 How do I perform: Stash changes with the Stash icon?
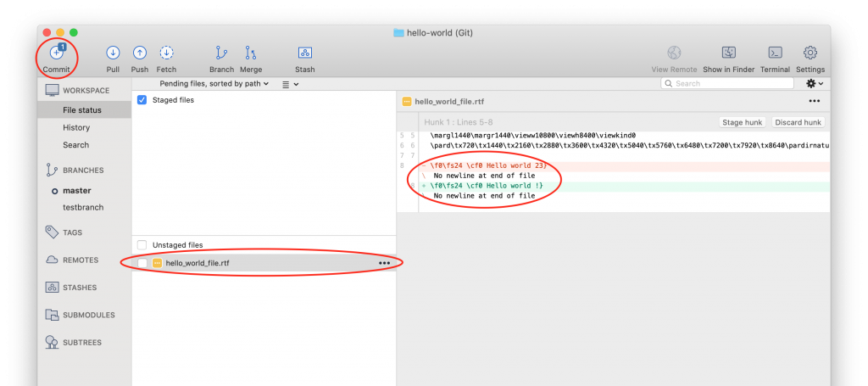click(x=304, y=53)
